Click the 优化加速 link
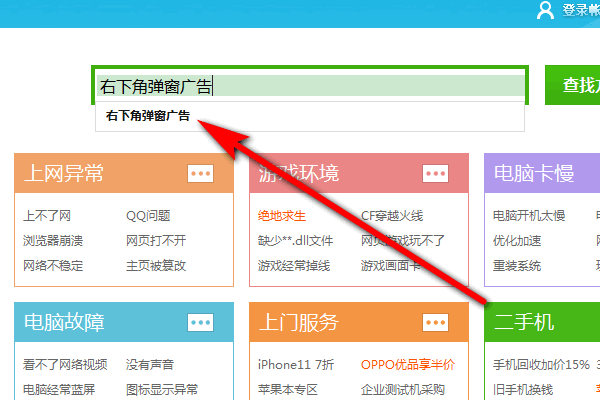 [x=517, y=241]
